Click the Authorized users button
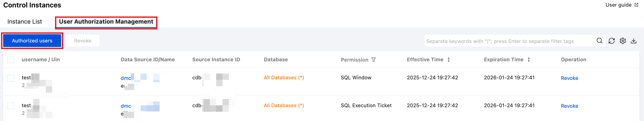Viewport: 644px width, 121px height. pyautogui.click(x=32, y=41)
